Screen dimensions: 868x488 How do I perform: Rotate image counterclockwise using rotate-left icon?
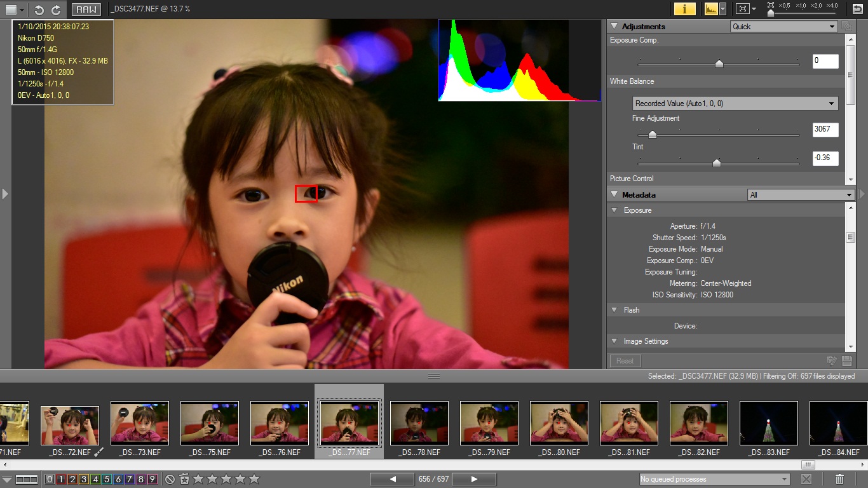pyautogui.click(x=39, y=10)
